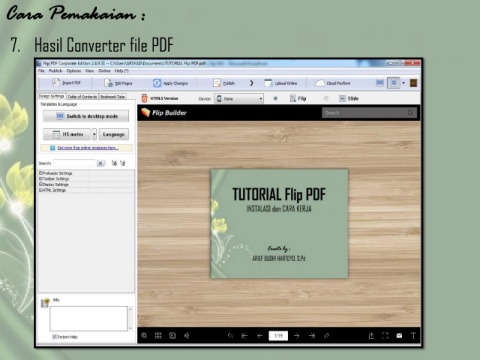Screen dimensions: 480x360
Task: Switch to the Table of Contents tab
Action: coord(82,96)
